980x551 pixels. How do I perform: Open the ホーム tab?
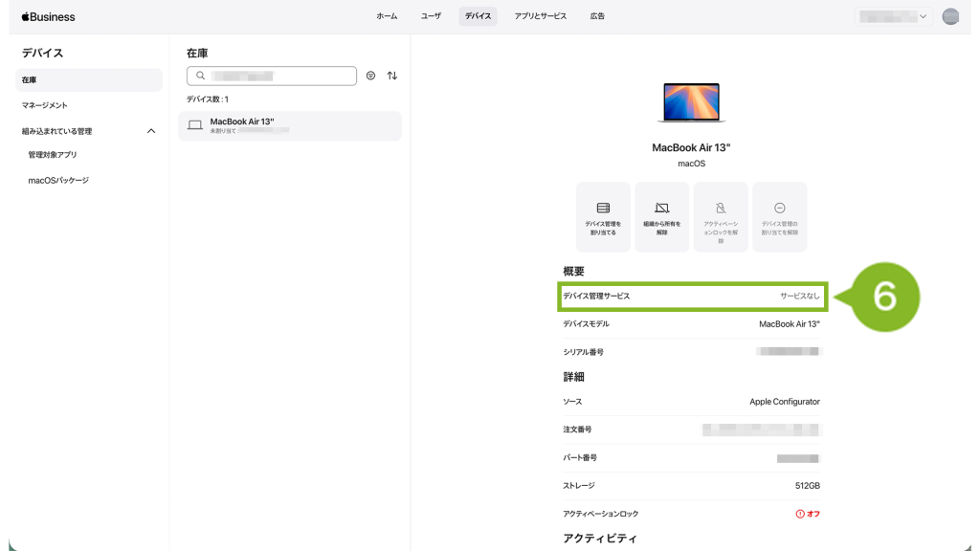click(x=387, y=16)
